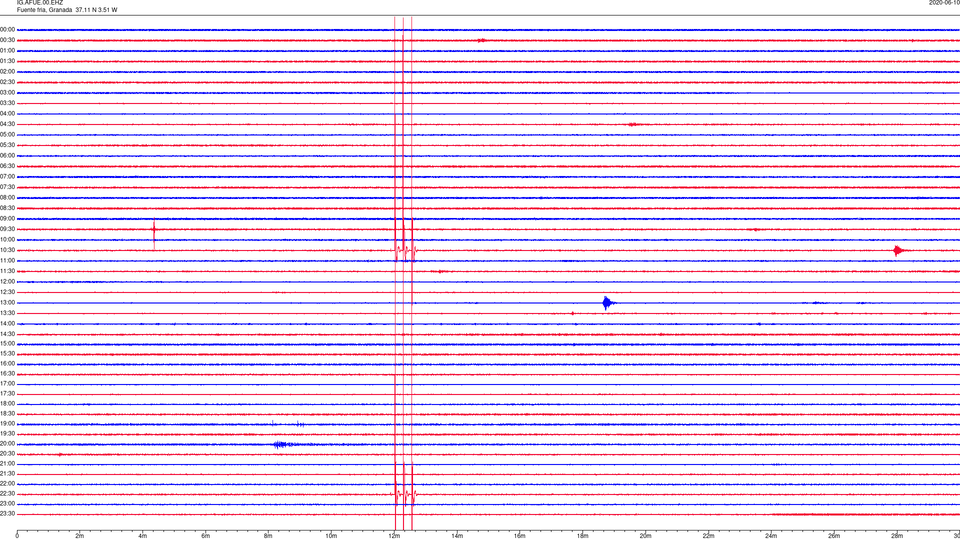
Task: Click the small red event near 15m on 00:30 trace
Action: [482, 40]
